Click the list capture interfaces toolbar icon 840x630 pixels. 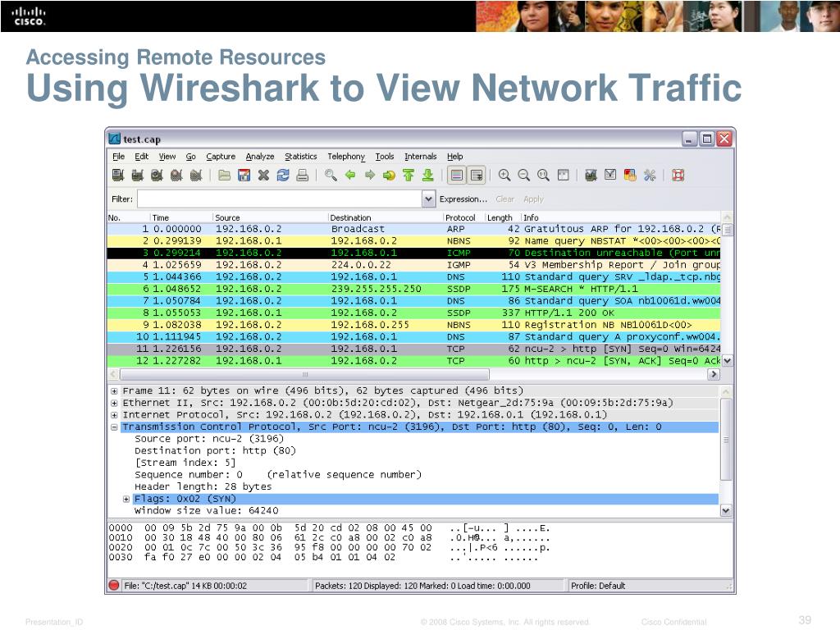118,176
